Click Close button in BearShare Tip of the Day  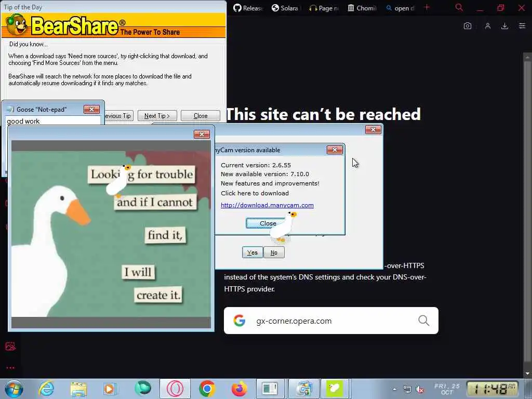click(x=201, y=116)
